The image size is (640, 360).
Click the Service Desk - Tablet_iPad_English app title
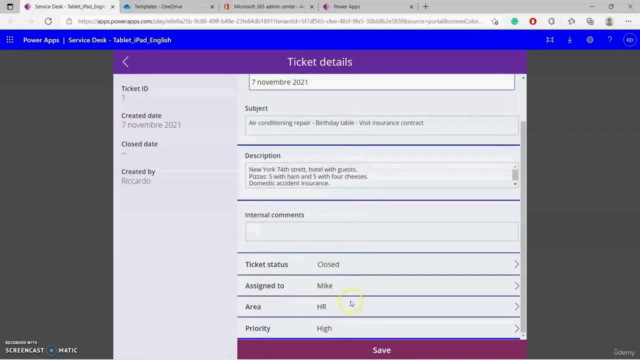pos(120,40)
